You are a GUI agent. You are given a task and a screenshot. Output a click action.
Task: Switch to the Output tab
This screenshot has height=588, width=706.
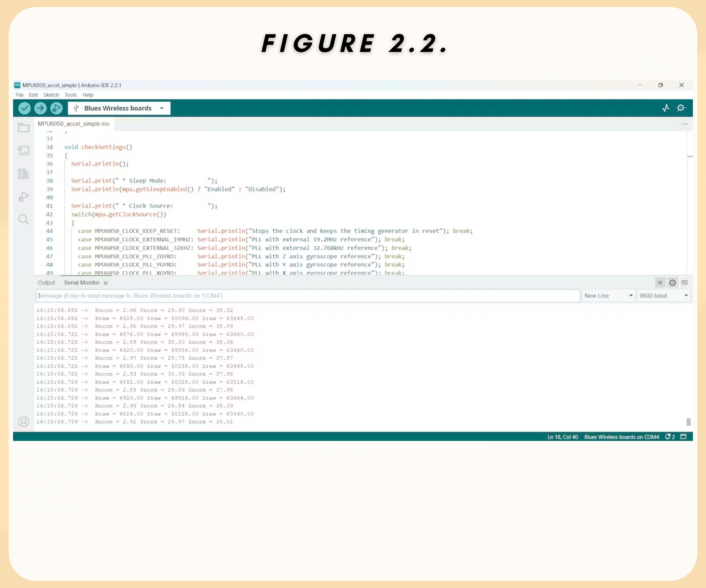(46, 282)
